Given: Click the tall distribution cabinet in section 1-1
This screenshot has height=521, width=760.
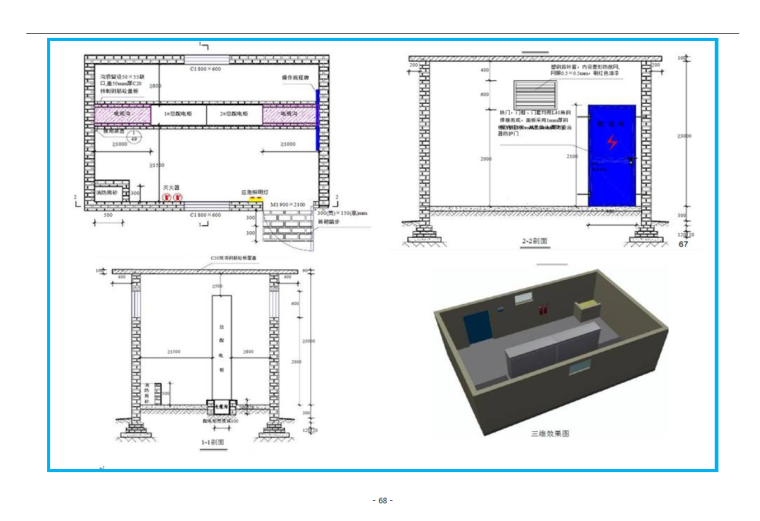Looking at the screenshot, I should click(x=220, y=345).
